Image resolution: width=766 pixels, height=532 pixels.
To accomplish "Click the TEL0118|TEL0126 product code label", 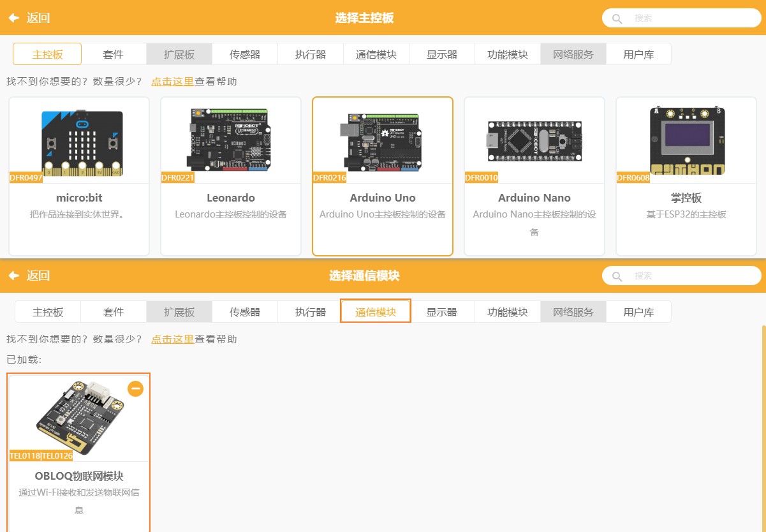I will click(41, 456).
